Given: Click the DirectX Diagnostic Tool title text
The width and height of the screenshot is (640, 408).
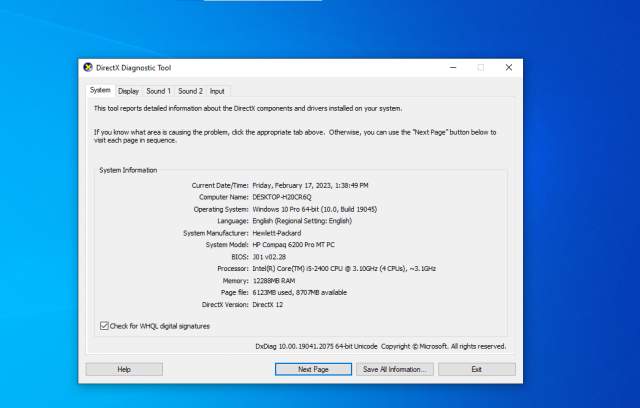Looking at the screenshot, I should pos(133,68).
